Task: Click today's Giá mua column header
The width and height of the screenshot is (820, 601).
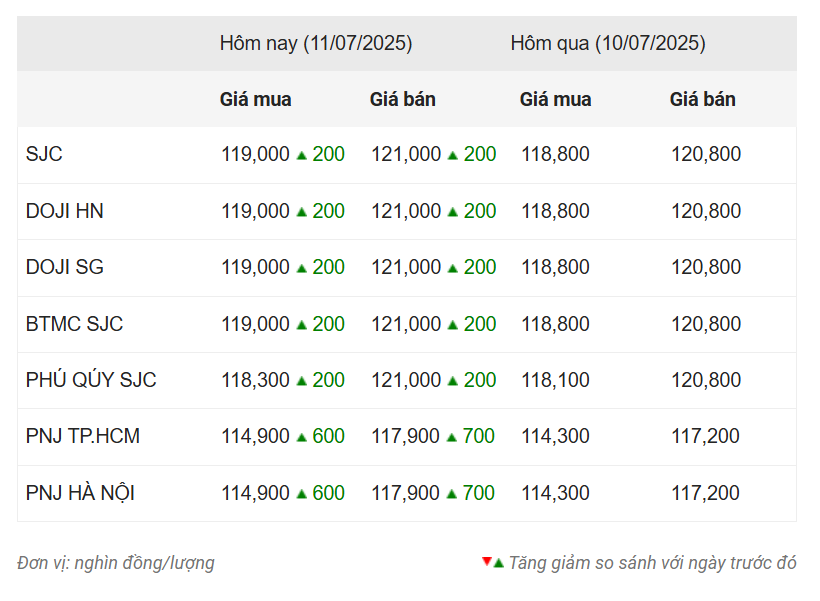Action: coord(255,99)
